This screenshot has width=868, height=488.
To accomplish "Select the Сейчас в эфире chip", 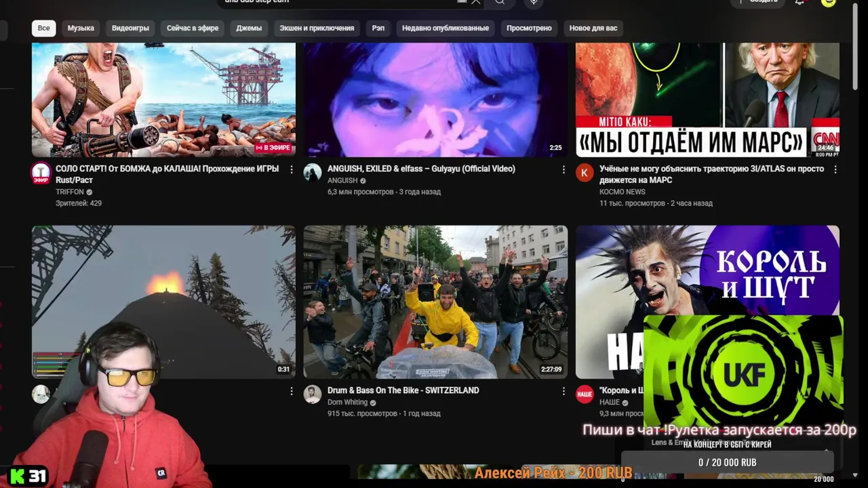I will [193, 28].
